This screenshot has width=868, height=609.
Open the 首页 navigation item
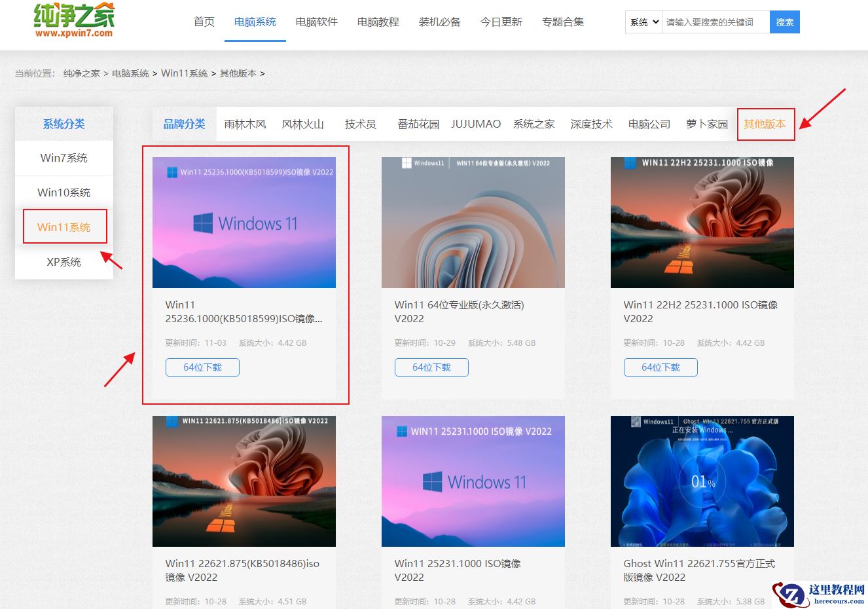tap(204, 21)
